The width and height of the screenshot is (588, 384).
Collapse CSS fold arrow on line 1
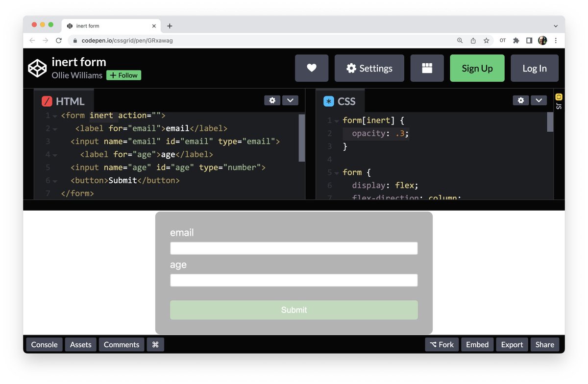(x=337, y=121)
